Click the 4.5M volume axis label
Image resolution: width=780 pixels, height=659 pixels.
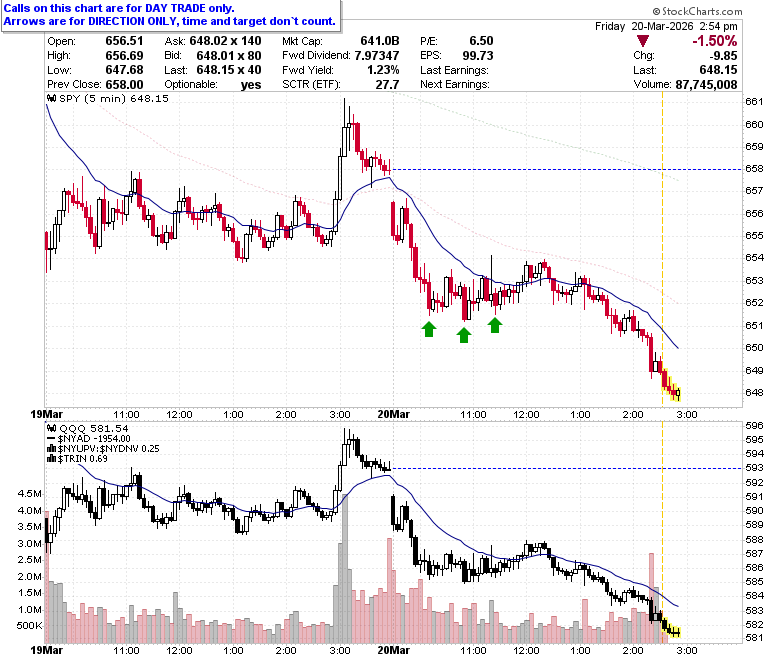click(30, 493)
